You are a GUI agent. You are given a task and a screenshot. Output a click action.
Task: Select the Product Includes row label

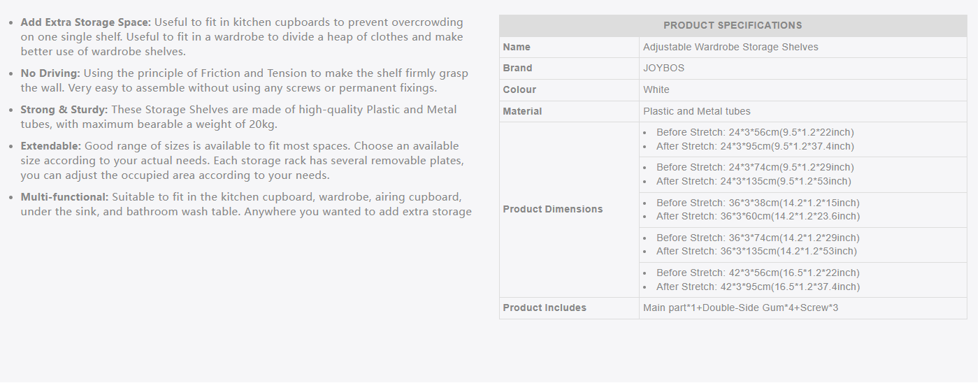coord(545,308)
